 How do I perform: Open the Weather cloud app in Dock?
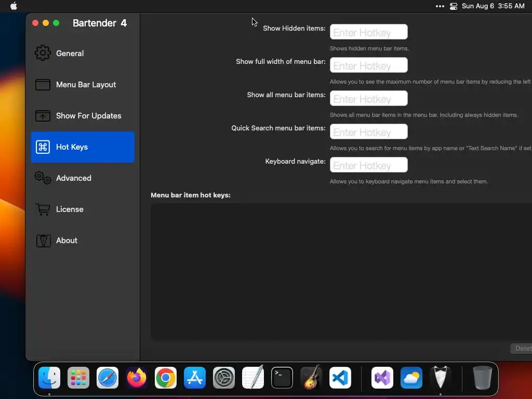[411, 378]
